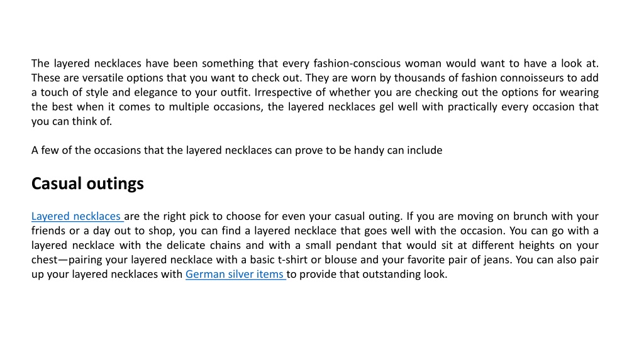644x362 pixels.
Task: Place cursor in the casual outing paragraph
Action: tap(315, 245)
